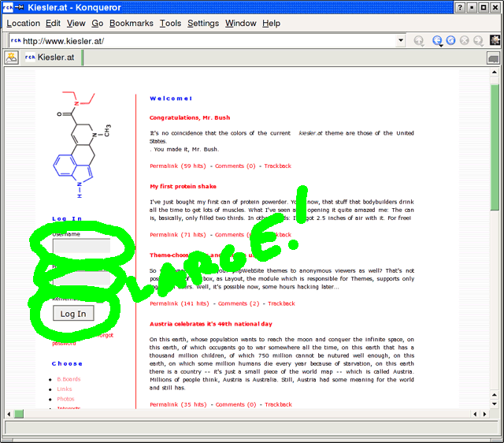Screen dimensions: 504x443
Task: Open the Bookmarks menu
Action: pyautogui.click(x=131, y=24)
